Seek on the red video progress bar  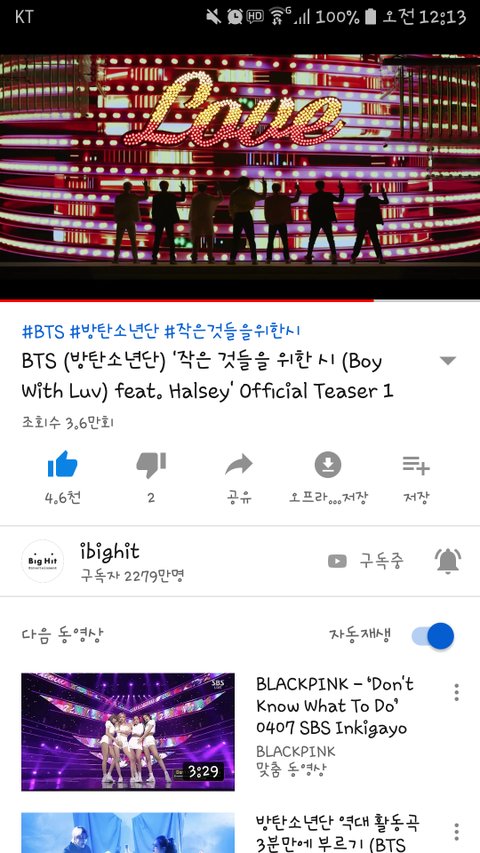(x=240, y=300)
